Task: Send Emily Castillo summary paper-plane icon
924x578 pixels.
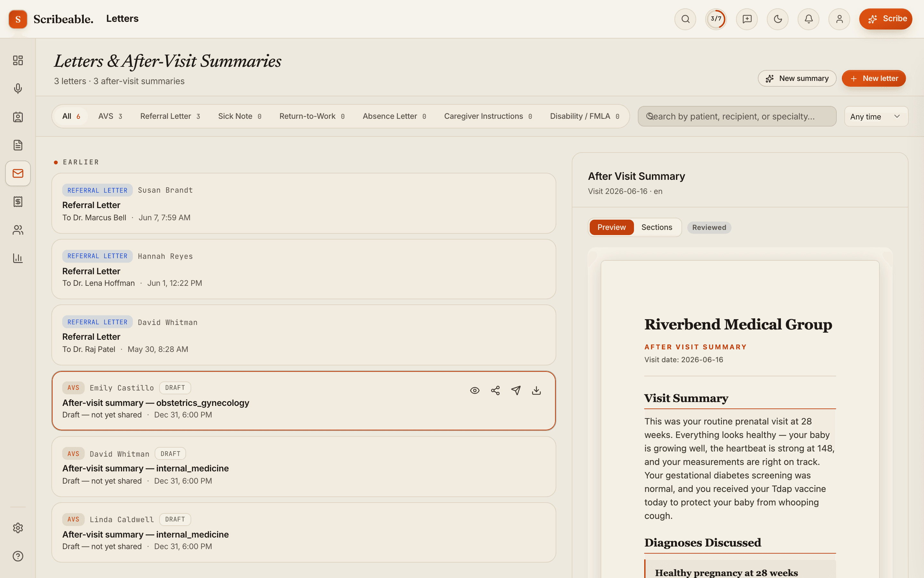Action: [516, 390]
